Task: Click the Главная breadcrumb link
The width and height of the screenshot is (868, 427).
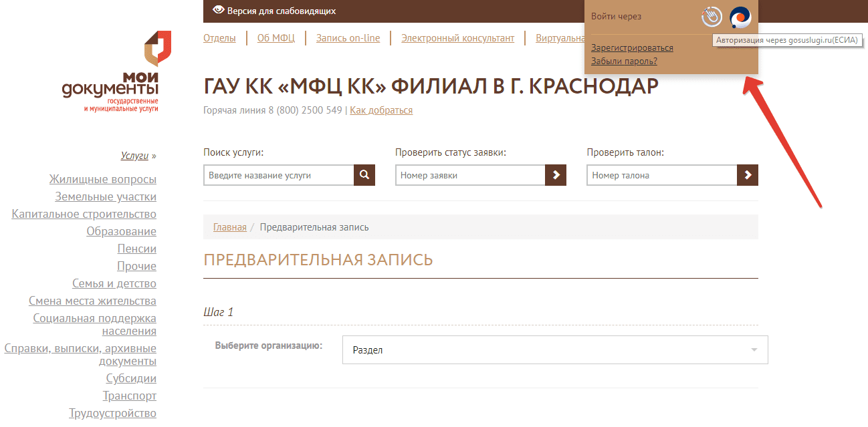Action: point(229,227)
